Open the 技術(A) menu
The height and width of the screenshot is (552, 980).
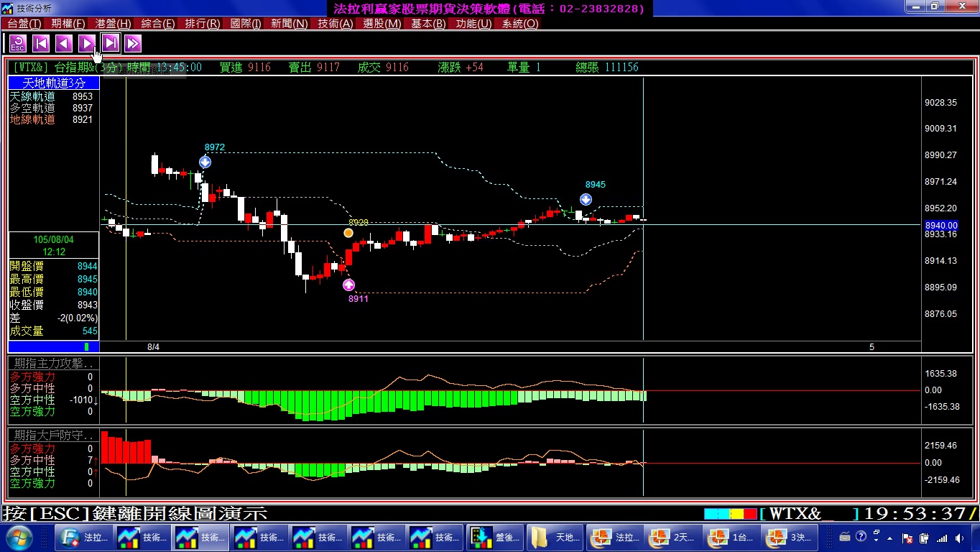tap(335, 24)
